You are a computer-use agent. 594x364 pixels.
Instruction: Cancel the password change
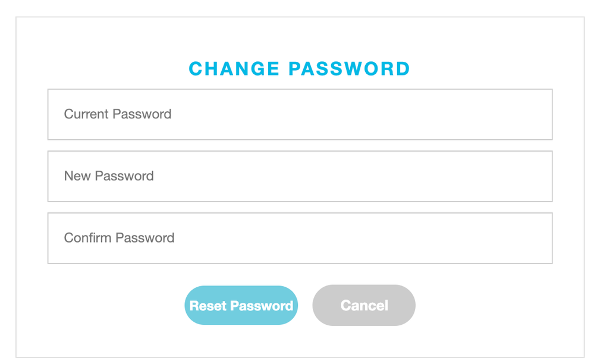364,305
